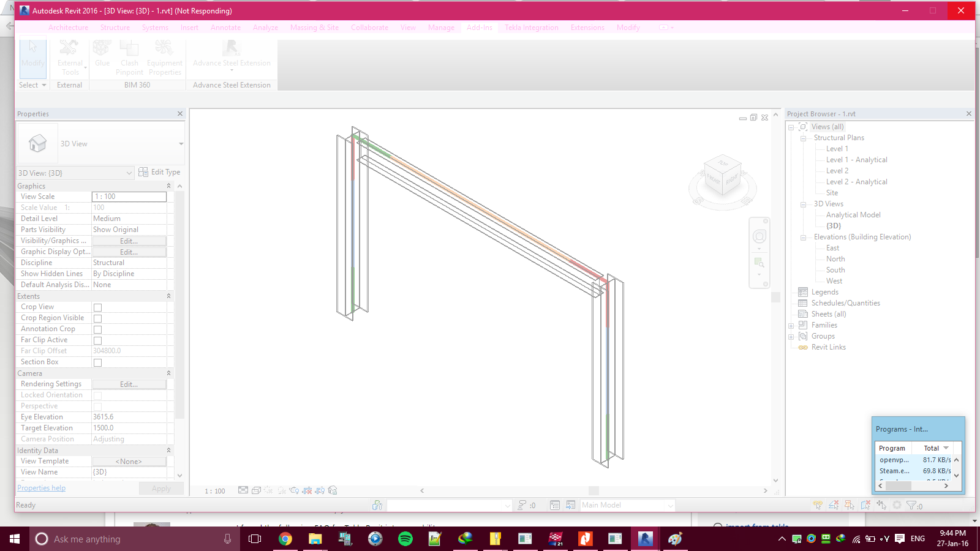This screenshot has height=551, width=980.
Task: Open the View Scale dropdown showing 1:100
Action: 129,197
